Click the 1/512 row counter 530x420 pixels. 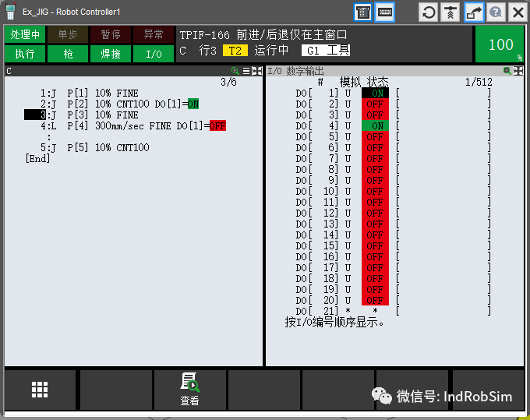(x=479, y=82)
